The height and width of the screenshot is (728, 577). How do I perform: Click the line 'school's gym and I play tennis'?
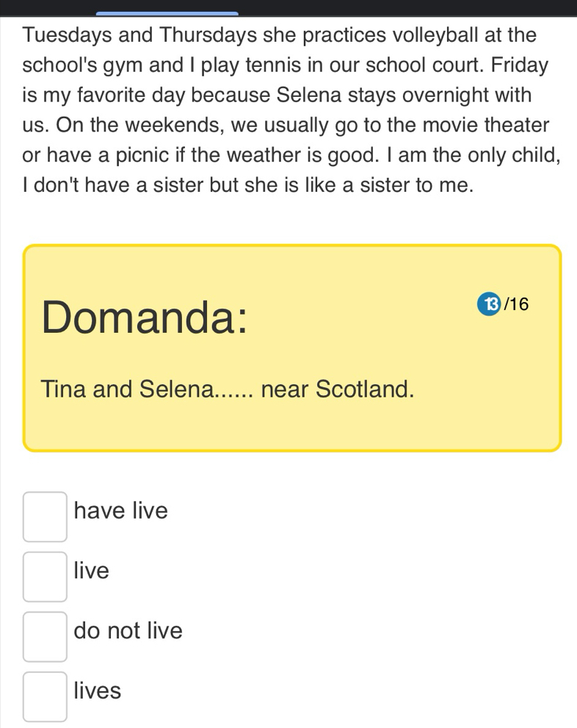click(x=286, y=65)
